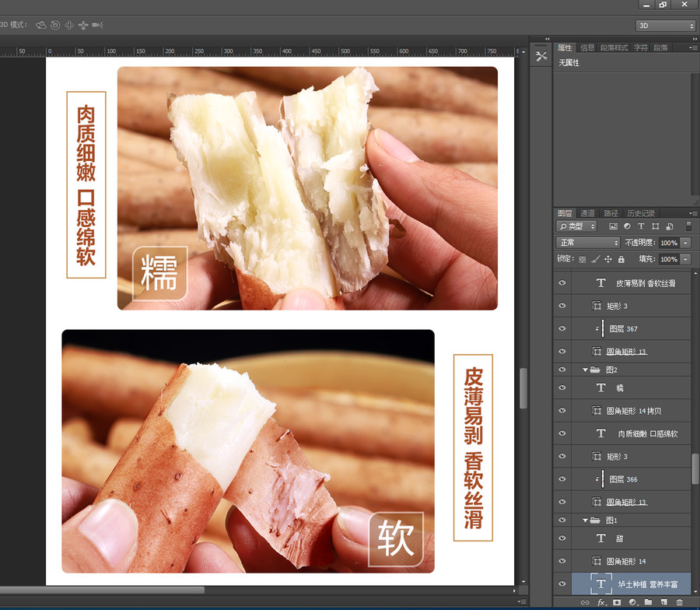Switch to the 通道 (Channels) tab
The image size is (700, 610).
coord(587,213)
